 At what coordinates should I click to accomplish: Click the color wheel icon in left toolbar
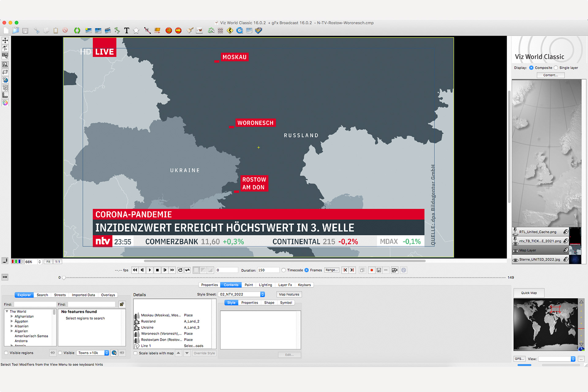click(5, 103)
